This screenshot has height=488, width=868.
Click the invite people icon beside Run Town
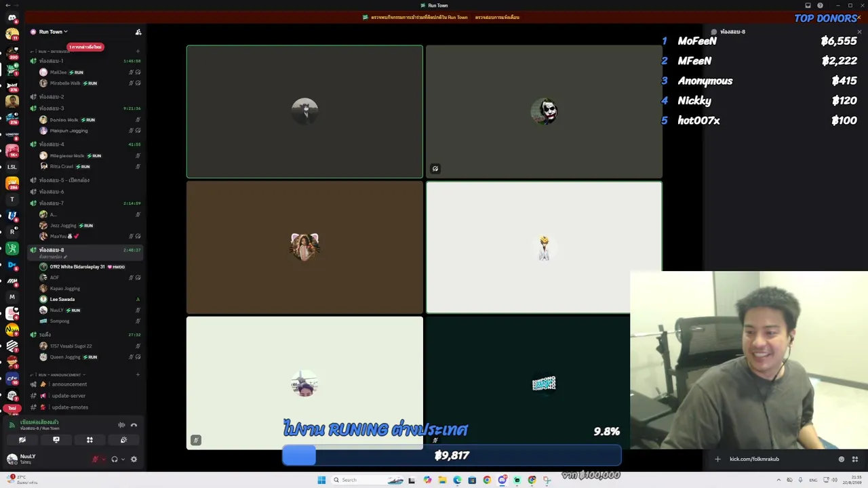tap(138, 32)
